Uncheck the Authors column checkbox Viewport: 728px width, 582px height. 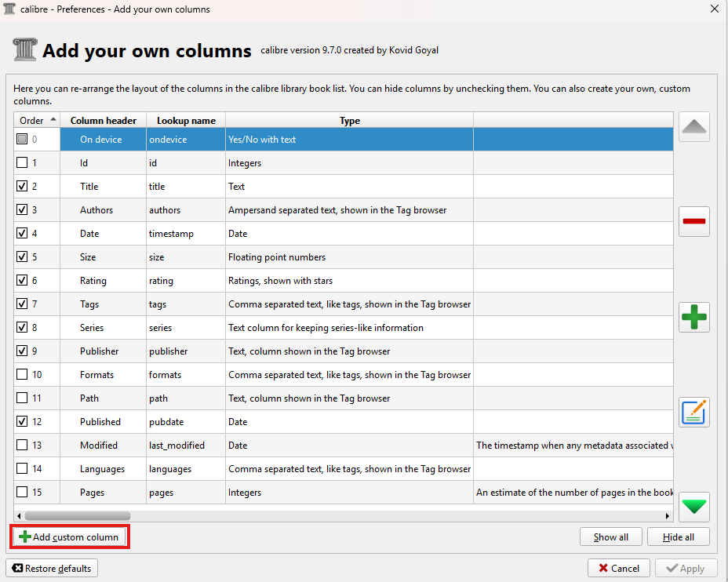(x=22, y=209)
